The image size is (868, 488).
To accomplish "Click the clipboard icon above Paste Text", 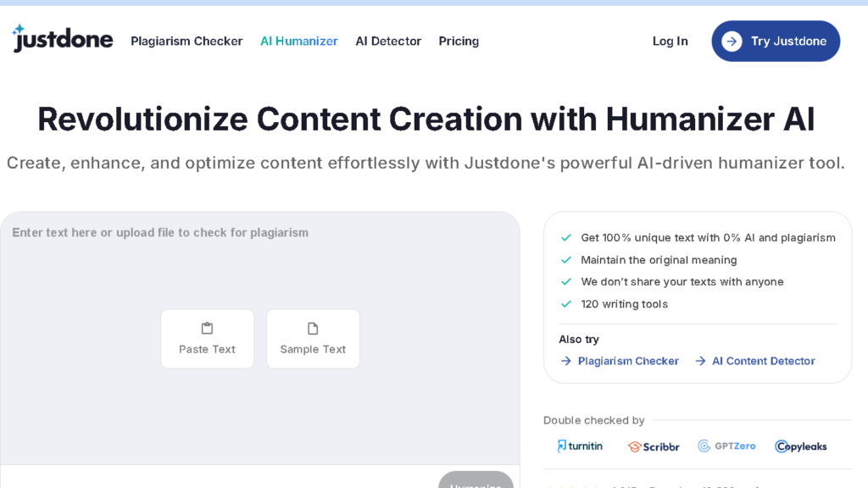I will (x=207, y=328).
